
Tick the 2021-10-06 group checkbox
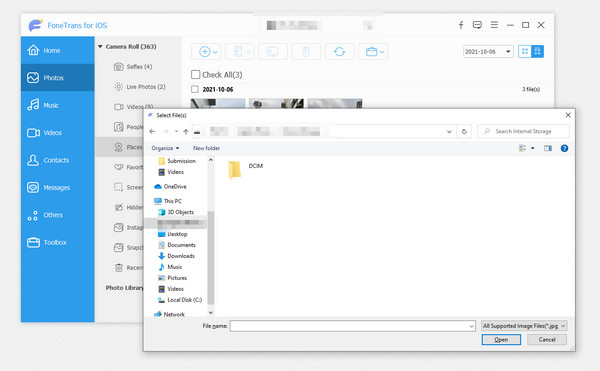click(195, 89)
